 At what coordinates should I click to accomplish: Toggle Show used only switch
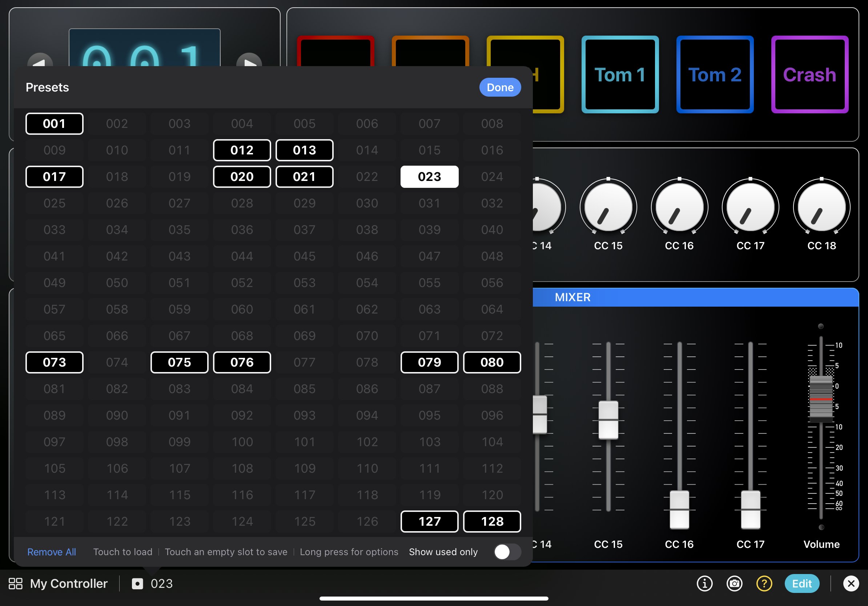(x=507, y=552)
